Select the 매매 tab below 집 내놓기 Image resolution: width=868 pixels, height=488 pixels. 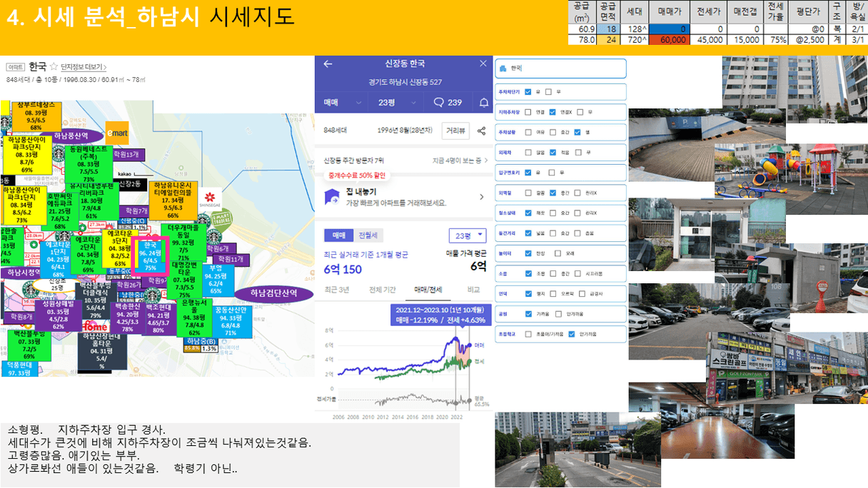pyautogui.click(x=339, y=235)
